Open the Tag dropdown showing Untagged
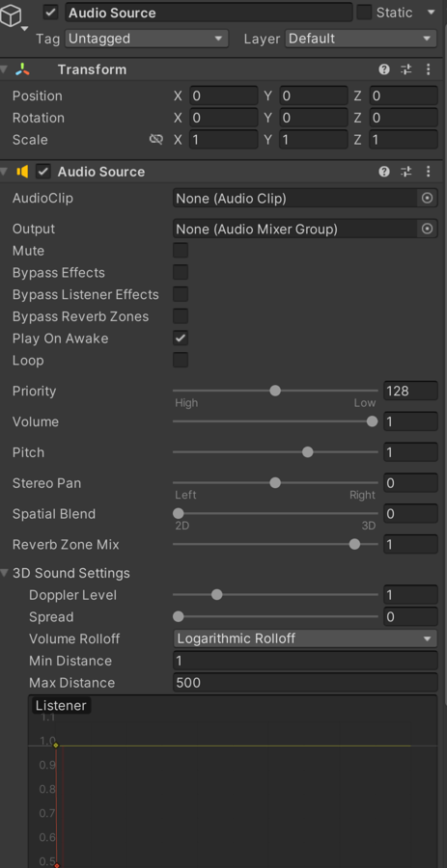Viewport: 447px width, 868px height. pos(147,39)
